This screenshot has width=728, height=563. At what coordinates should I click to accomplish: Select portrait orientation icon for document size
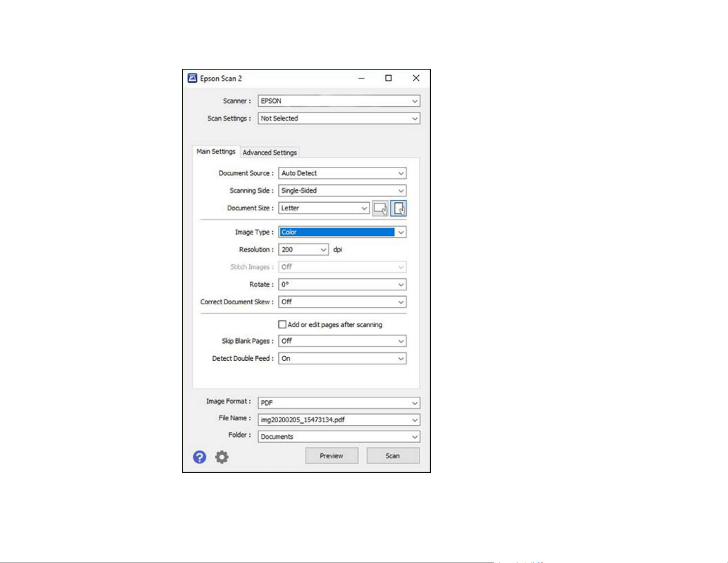399,208
